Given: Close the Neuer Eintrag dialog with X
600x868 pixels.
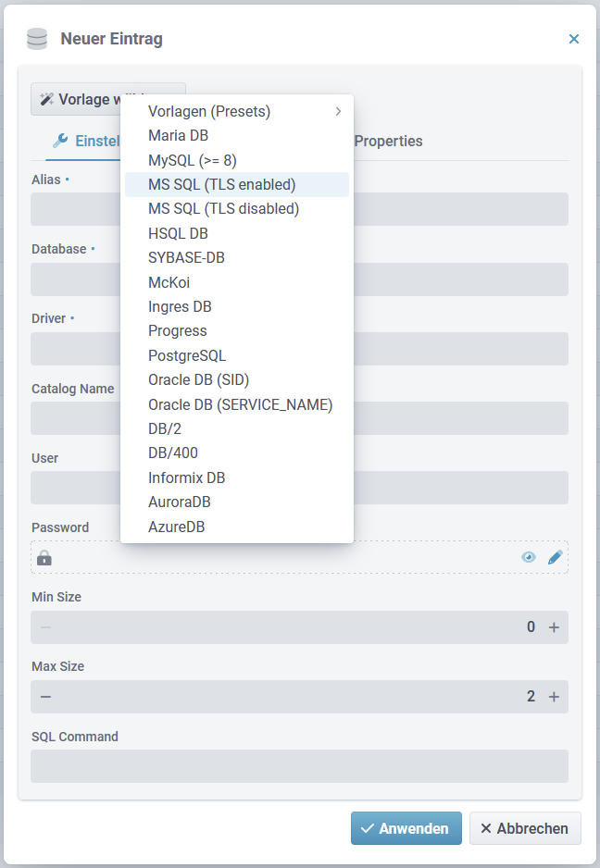Looking at the screenshot, I should coord(573,39).
